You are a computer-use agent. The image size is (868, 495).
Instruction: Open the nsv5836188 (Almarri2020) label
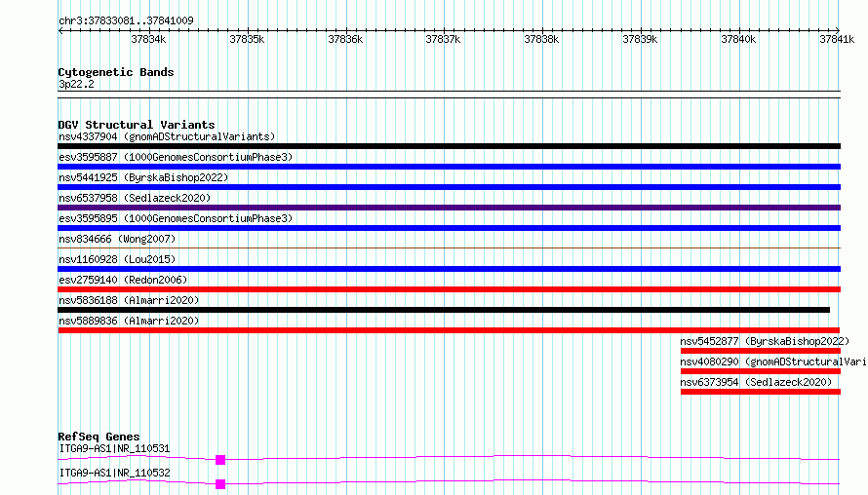[129, 300]
